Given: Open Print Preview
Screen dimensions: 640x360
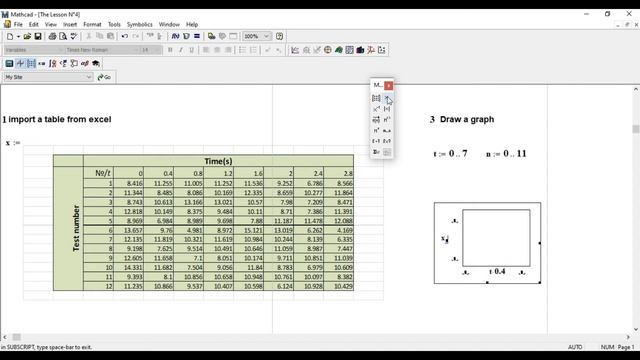Looking at the screenshot, I should pyautogui.click(x=63, y=36).
